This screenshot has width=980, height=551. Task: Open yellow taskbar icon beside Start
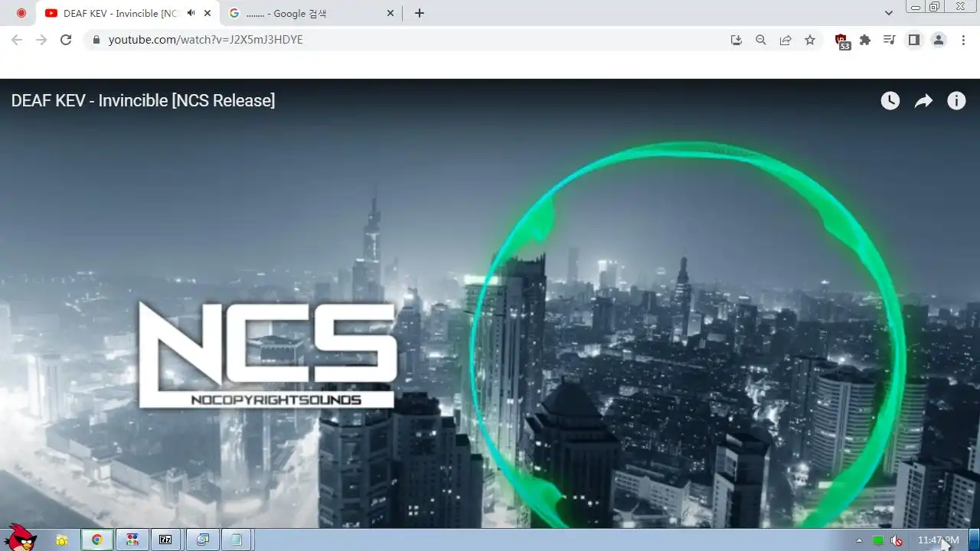(62, 540)
